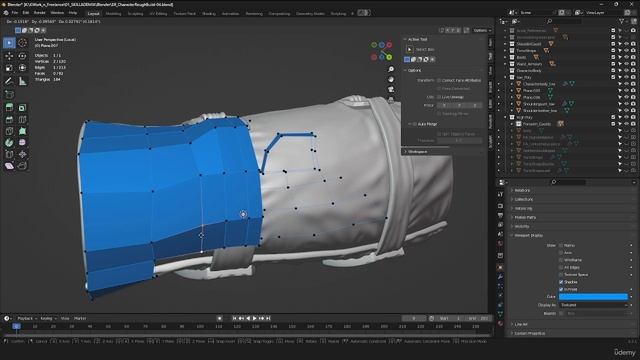This screenshot has height=360, width=640.
Task: Select the Poly Build tool
Action: click(22, 131)
